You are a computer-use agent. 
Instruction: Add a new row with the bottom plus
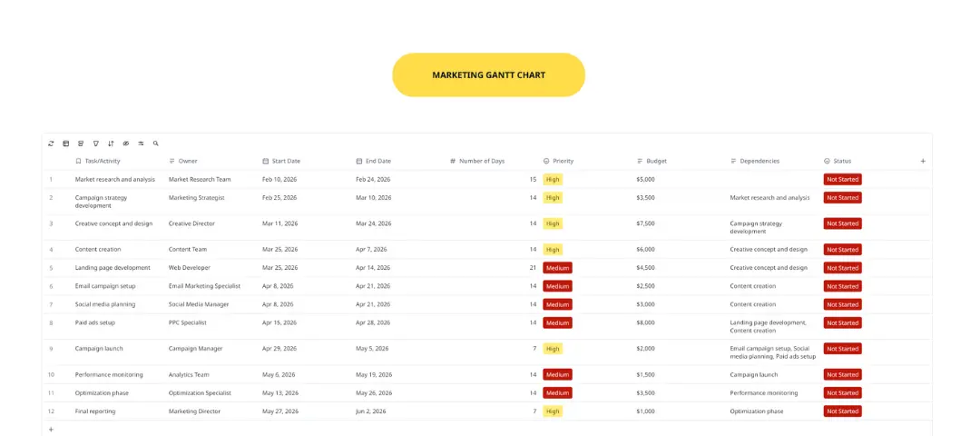coord(51,429)
